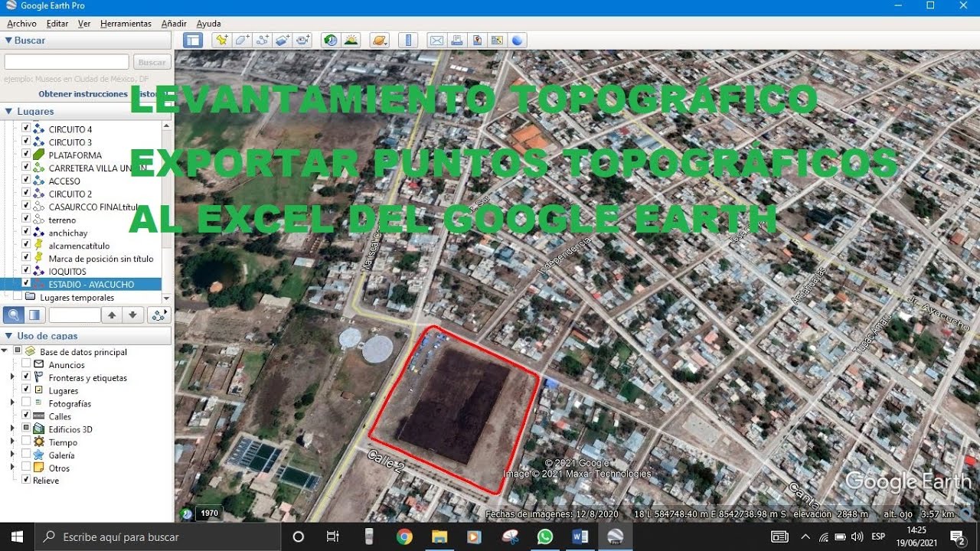Select the Add Polygon tool
The image size is (980, 551).
click(x=243, y=41)
